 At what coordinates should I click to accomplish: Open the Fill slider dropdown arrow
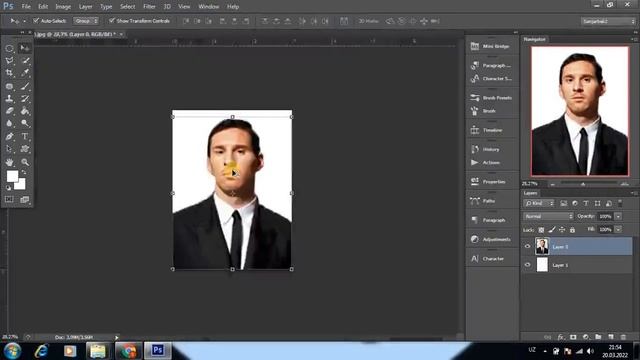618,229
